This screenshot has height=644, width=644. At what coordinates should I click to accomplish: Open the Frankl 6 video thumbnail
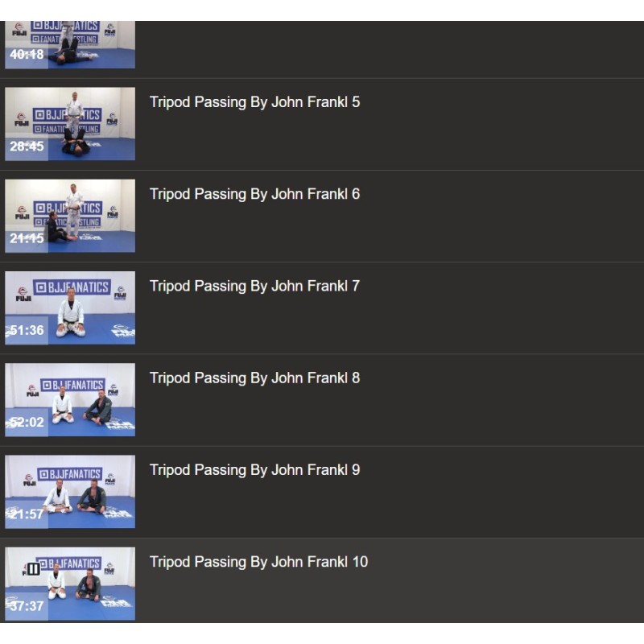[70, 216]
